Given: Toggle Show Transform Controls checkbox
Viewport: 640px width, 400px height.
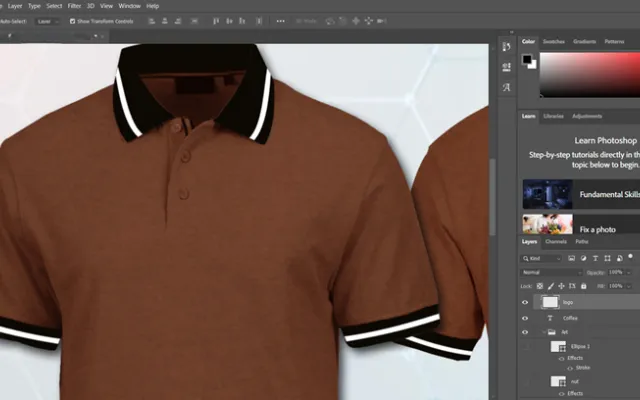Looking at the screenshot, I should pyautogui.click(x=73, y=20).
